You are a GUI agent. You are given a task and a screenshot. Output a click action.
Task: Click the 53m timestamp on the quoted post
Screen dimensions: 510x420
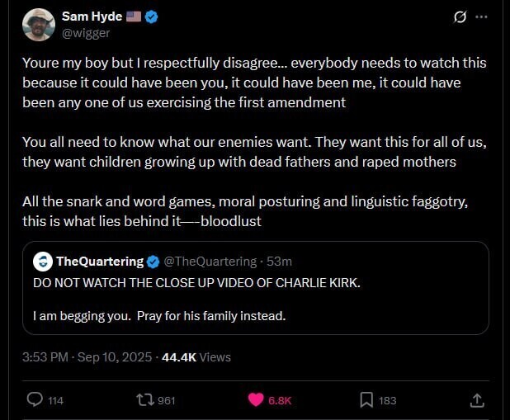(x=281, y=262)
